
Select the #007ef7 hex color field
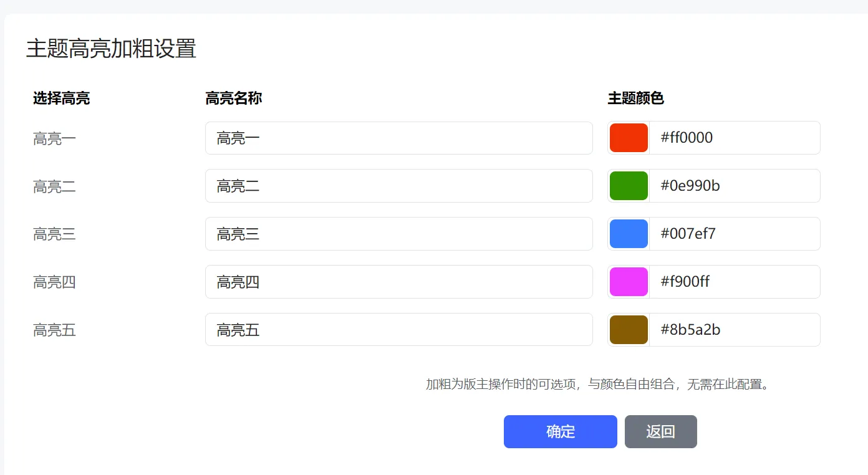[x=735, y=234]
